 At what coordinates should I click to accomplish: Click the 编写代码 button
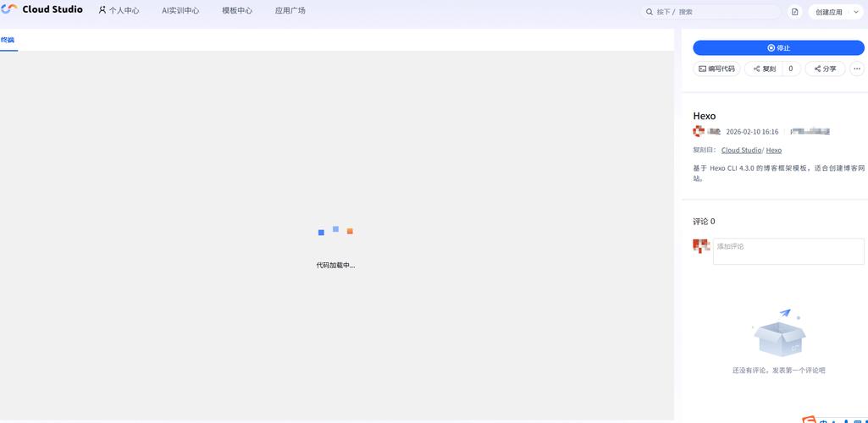point(716,69)
